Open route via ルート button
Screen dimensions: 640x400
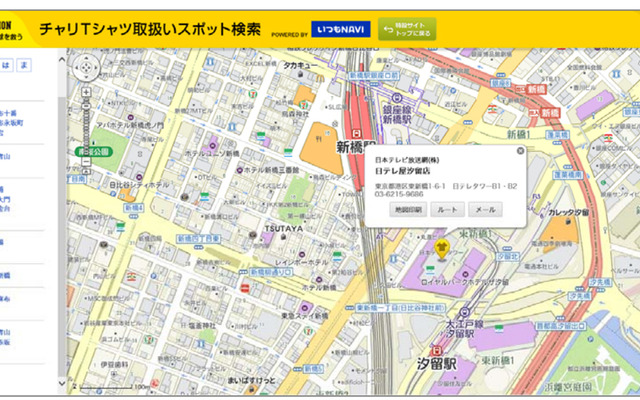pyautogui.click(x=447, y=209)
